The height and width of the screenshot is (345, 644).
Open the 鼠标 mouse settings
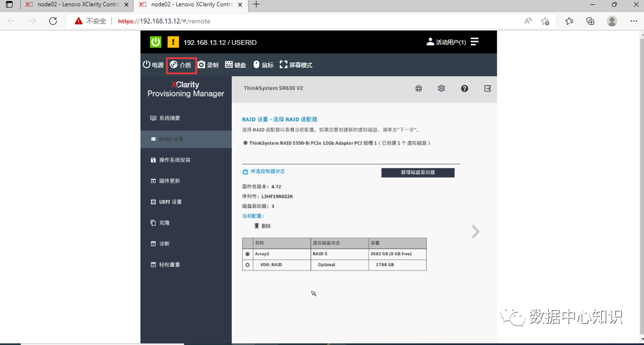click(263, 65)
